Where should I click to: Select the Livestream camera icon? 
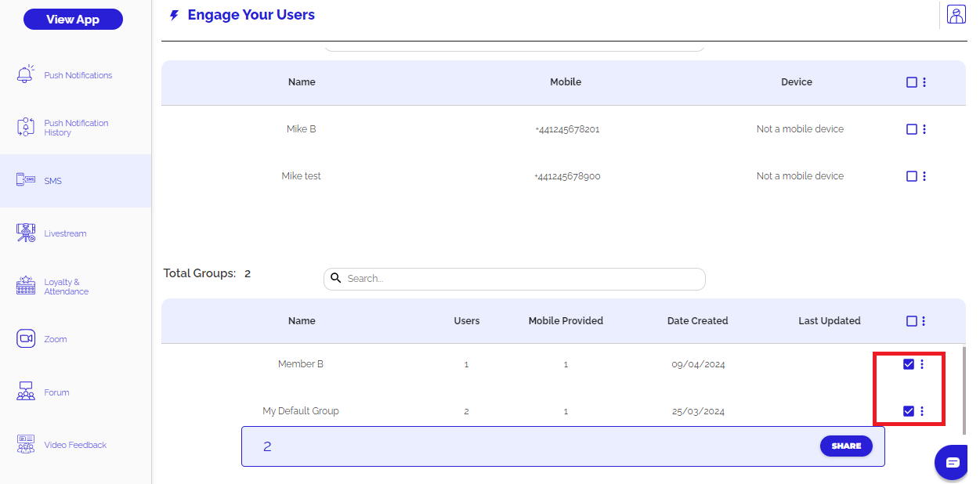coord(26,233)
